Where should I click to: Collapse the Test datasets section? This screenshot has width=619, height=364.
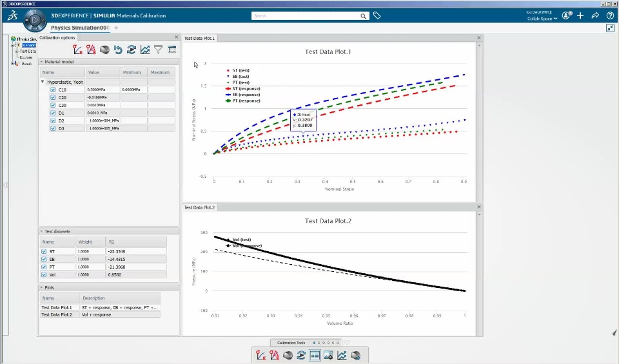pyautogui.click(x=41, y=231)
